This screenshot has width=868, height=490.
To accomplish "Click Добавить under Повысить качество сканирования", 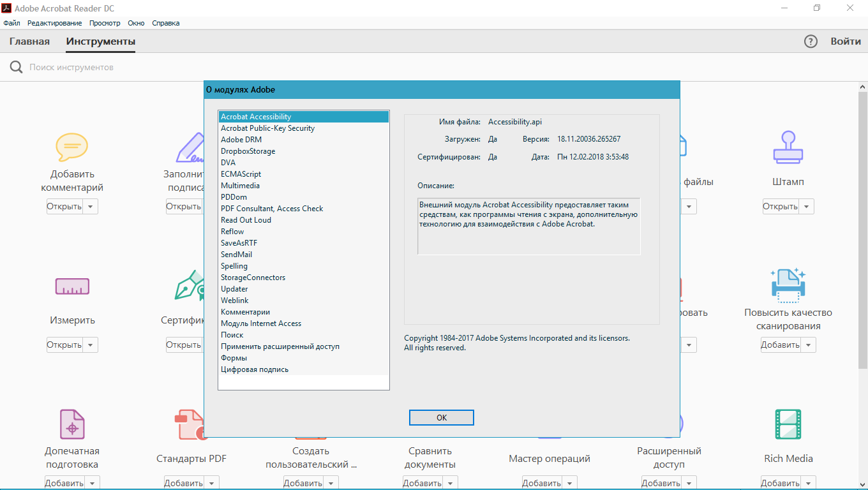I will [x=781, y=345].
